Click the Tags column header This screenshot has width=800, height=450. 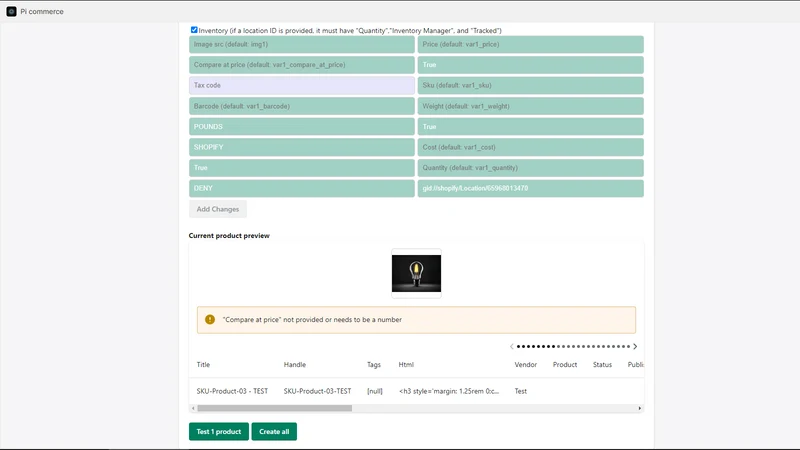374,365
